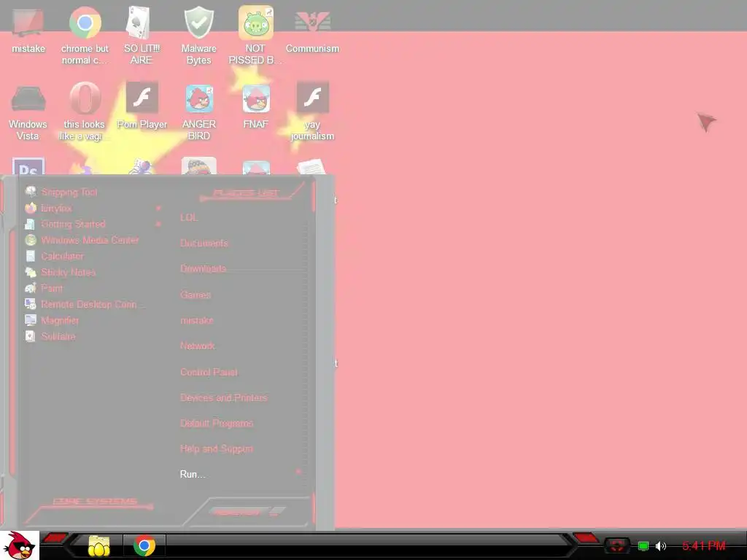Screen dimensions: 747x560
Task: Select the green pig 'NOT PISSED B...' icon
Action: coord(255,36)
